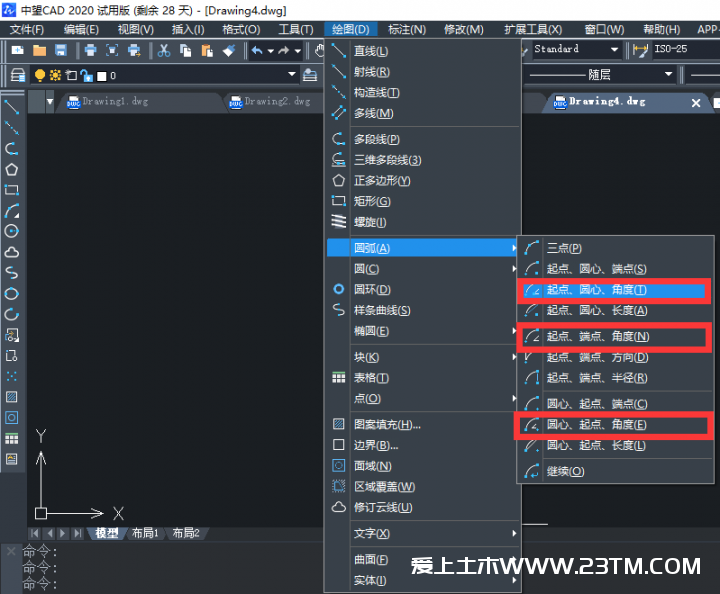Screen dimensions: 720x594
Task: Toggle the layer on/off lightbulb icon
Action: coord(40,75)
